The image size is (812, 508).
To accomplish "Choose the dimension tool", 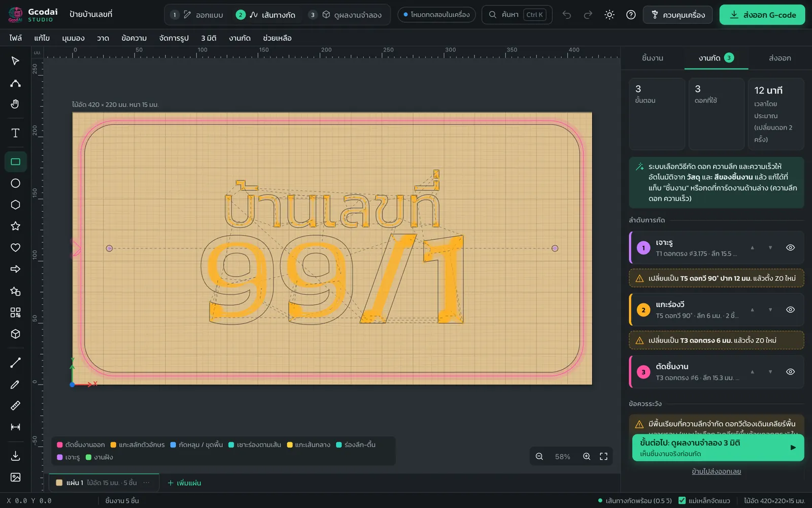I will (15, 427).
